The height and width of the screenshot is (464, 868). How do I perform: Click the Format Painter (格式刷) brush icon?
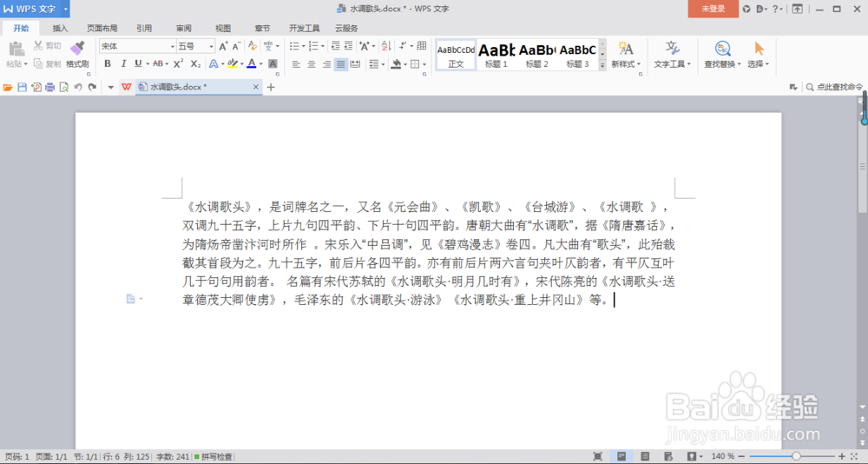click(77, 49)
